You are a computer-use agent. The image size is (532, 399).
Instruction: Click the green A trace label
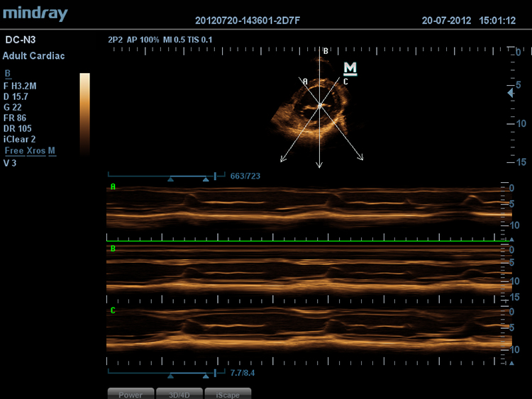click(112, 187)
